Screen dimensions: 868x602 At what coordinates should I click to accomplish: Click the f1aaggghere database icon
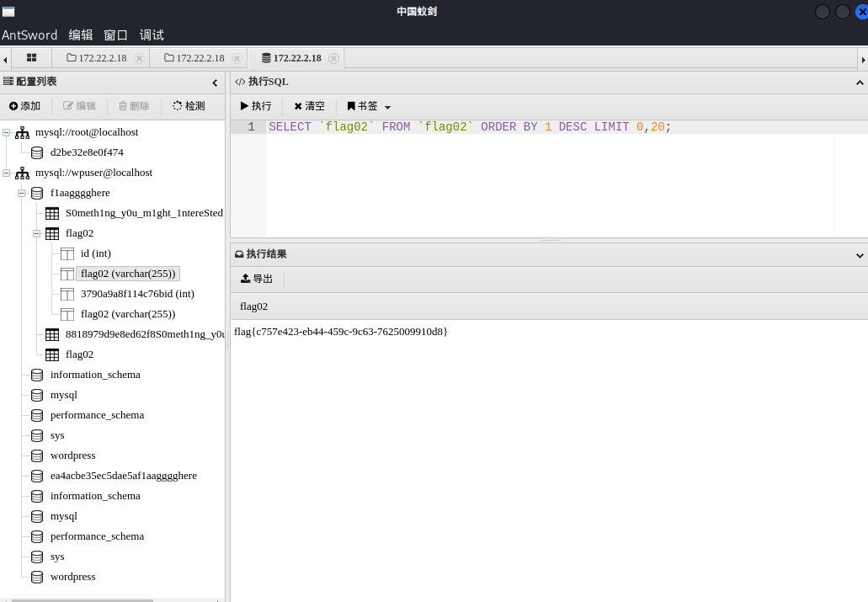[x=37, y=193]
